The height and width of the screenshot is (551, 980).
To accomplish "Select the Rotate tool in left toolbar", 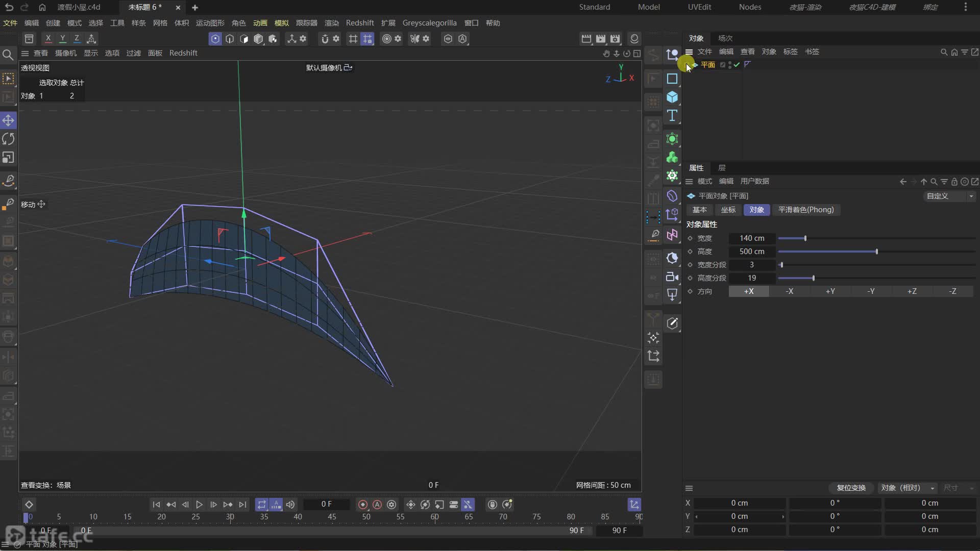I will click(x=8, y=139).
